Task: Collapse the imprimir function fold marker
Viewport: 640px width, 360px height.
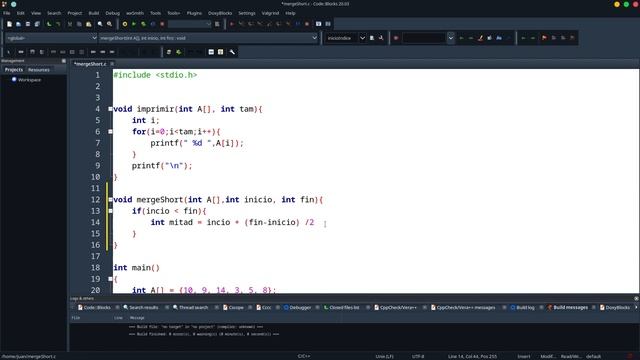Action: tap(110, 109)
